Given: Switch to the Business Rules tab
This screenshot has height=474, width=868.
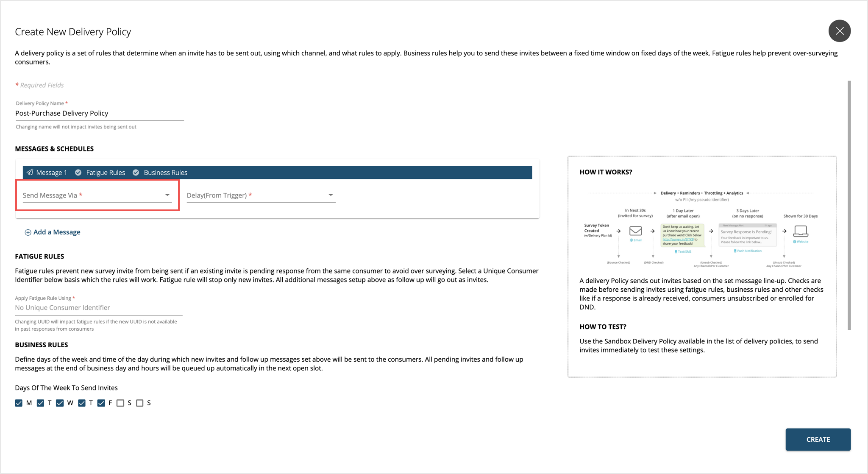Looking at the screenshot, I should pyautogui.click(x=166, y=172).
